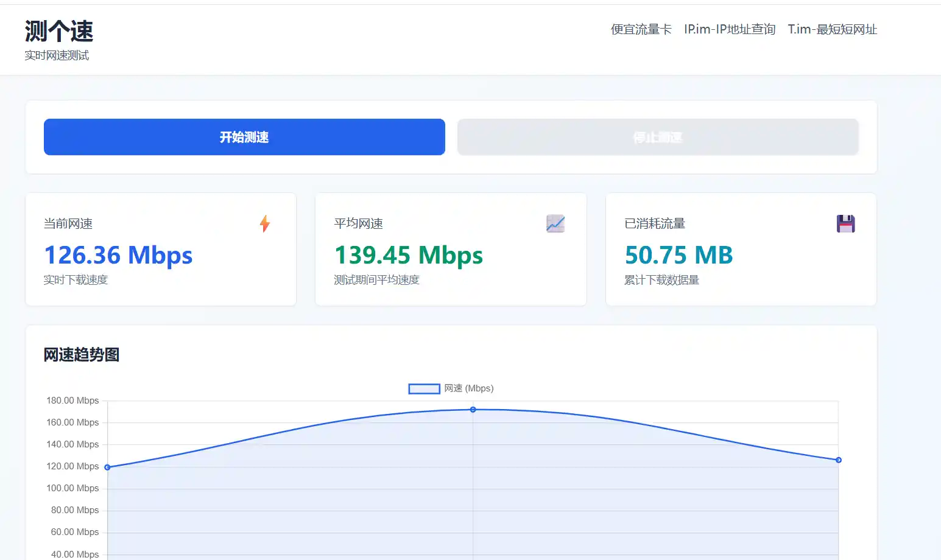This screenshot has height=560, width=941.
Task: Open the 便宜流量卡 navigation link
Action: click(x=641, y=29)
